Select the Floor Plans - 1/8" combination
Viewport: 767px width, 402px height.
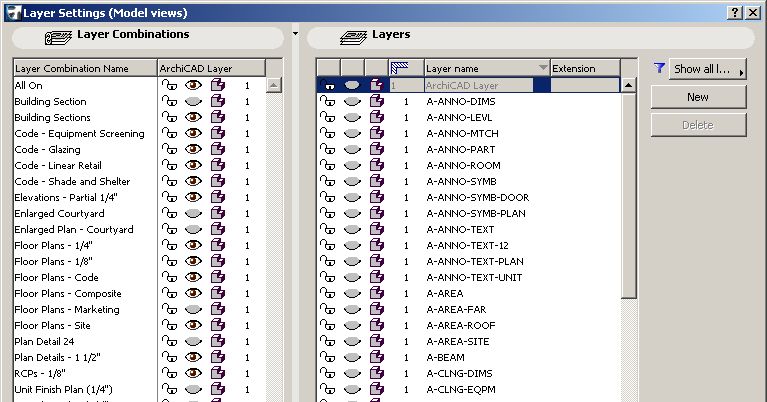53,262
